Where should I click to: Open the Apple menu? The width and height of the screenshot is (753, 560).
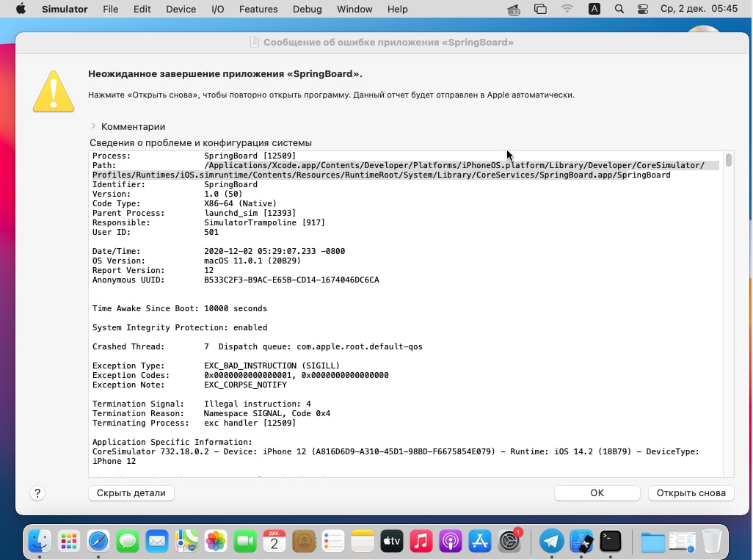tap(21, 9)
